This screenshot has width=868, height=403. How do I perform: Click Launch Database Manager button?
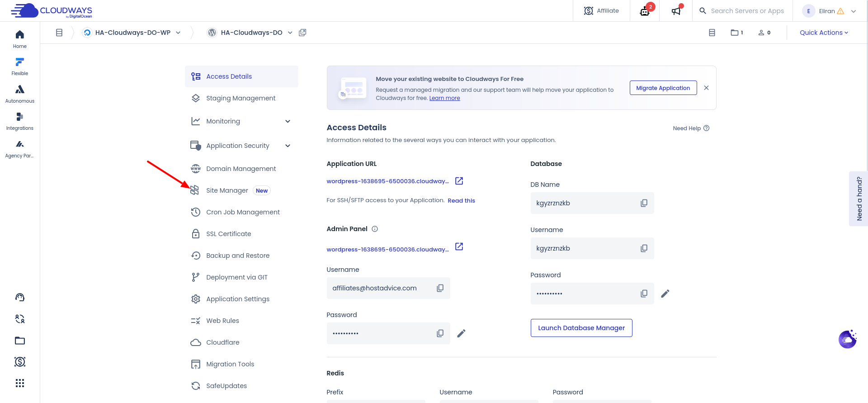(x=581, y=328)
